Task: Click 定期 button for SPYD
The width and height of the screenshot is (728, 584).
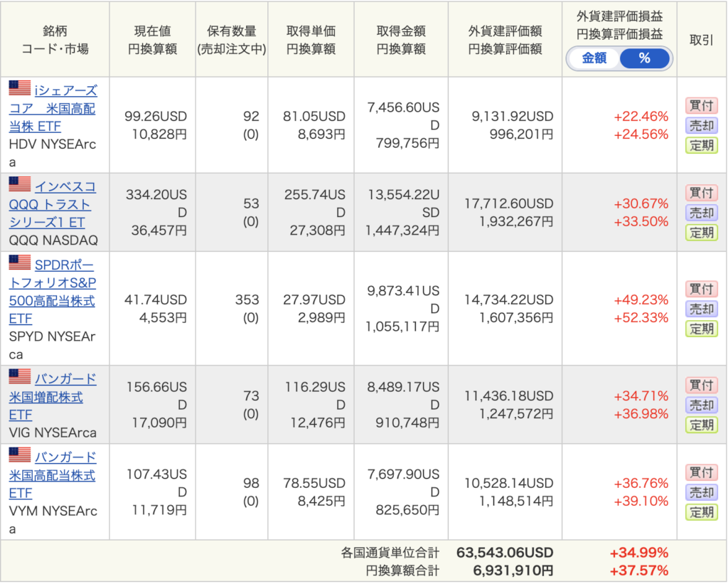Action: click(x=702, y=329)
